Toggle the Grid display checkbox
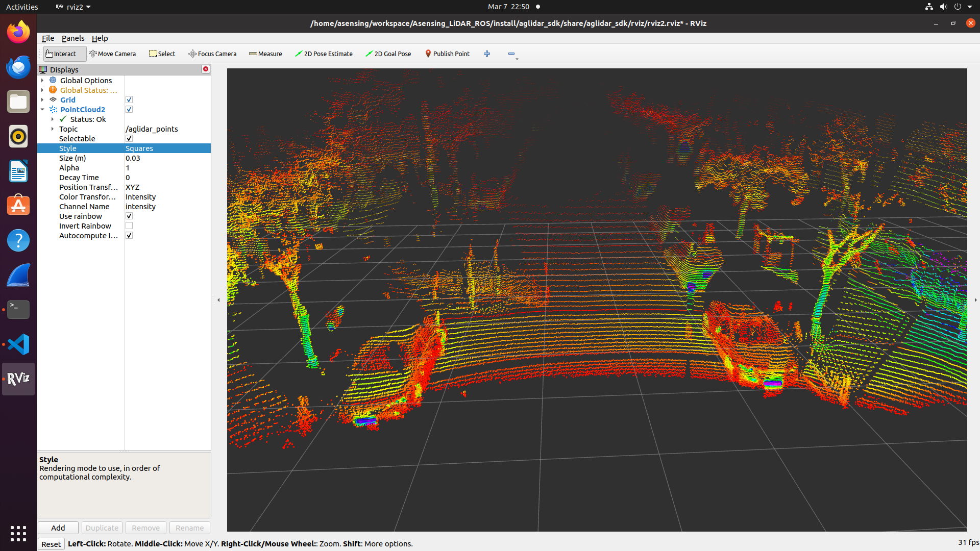The width and height of the screenshot is (980, 551). pos(129,99)
